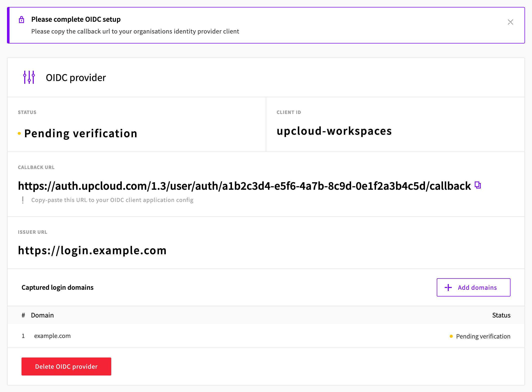Dismiss the OIDC setup notification banner
The height and width of the screenshot is (392, 532).
510,22
